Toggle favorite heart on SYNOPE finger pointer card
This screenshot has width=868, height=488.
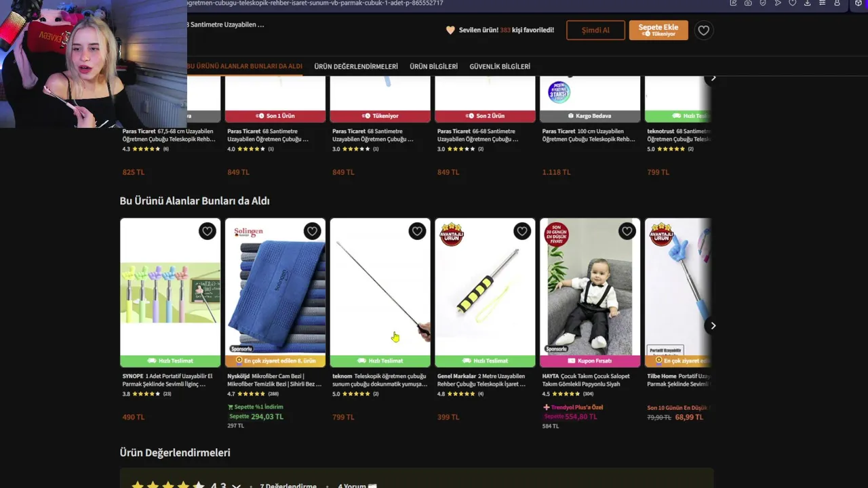point(207,231)
